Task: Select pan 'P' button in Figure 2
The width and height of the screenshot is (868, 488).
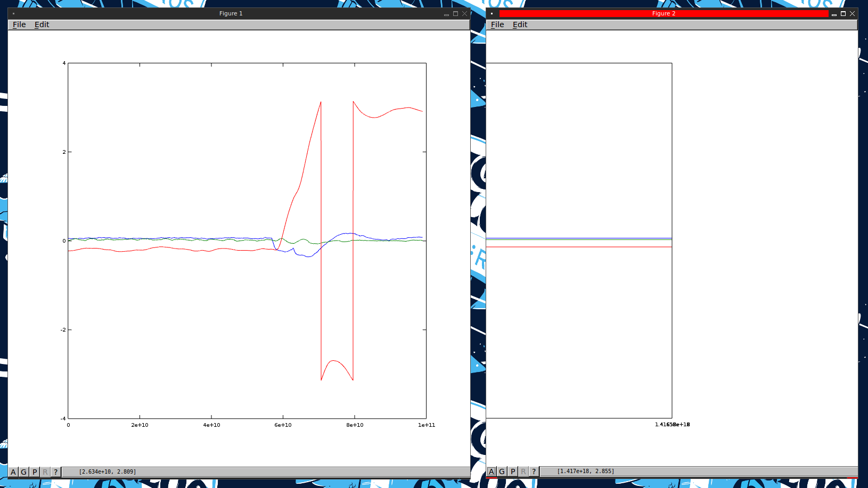Action: pyautogui.click(x=513, y=472)
